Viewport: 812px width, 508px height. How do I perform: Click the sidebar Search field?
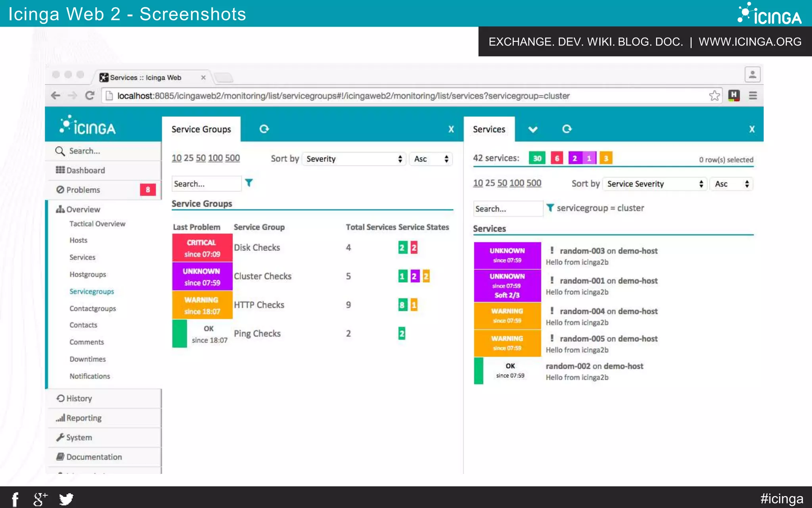coord(104,151)
